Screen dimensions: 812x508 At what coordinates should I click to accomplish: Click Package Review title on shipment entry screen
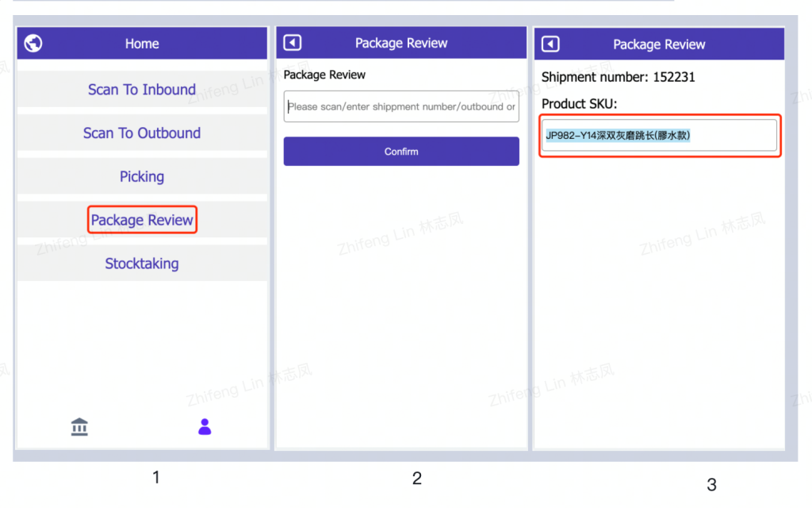pos(401,43)
